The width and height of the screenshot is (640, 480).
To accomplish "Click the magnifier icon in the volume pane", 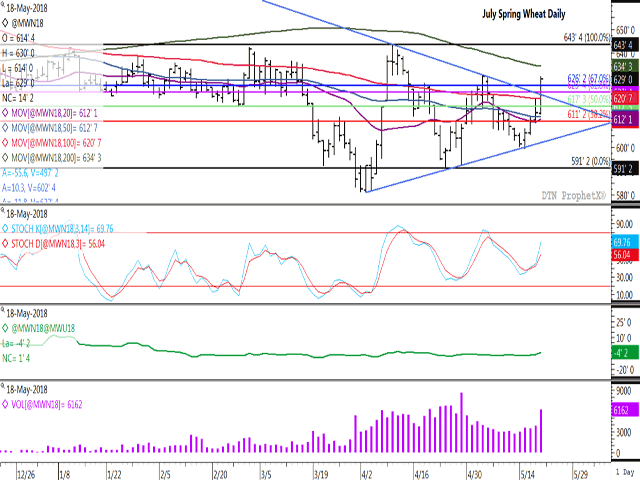I will point(3,386).
